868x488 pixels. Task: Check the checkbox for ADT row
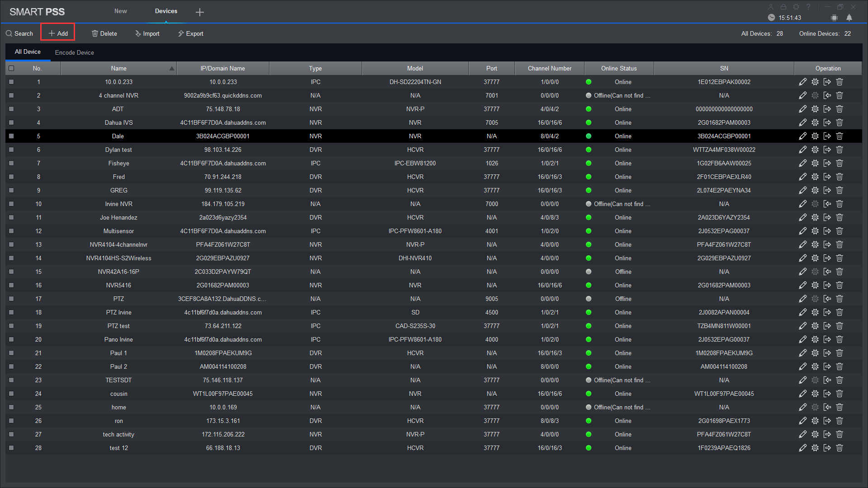click(x=11, y=109)
